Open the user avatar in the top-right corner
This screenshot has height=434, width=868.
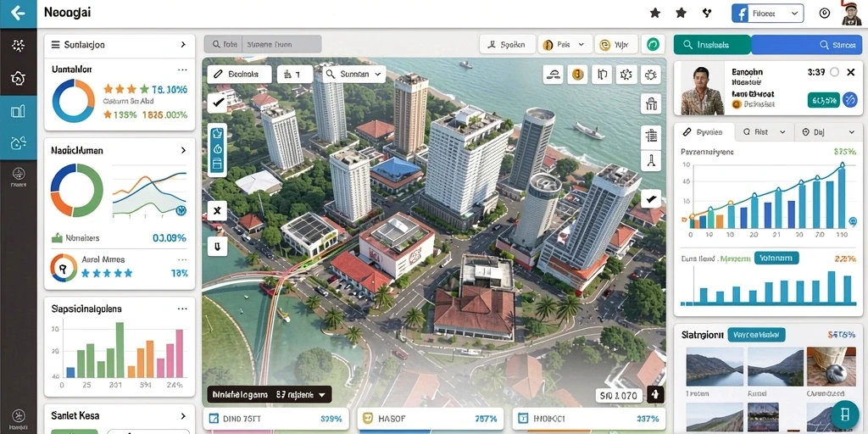[851, 13]
